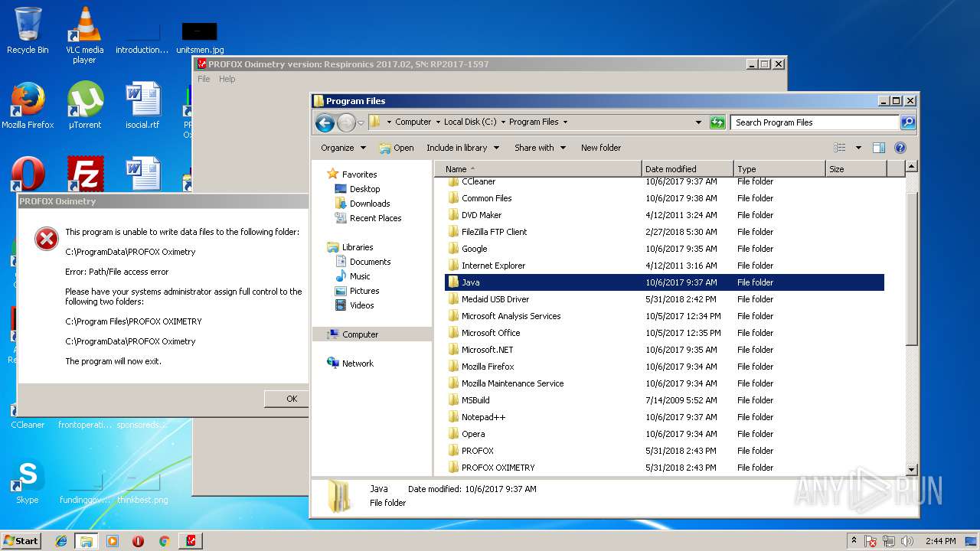The width and height of the screenshot is (980, 551).
Task: Open Chrome from the taskbar
Action: click(164, 541)
